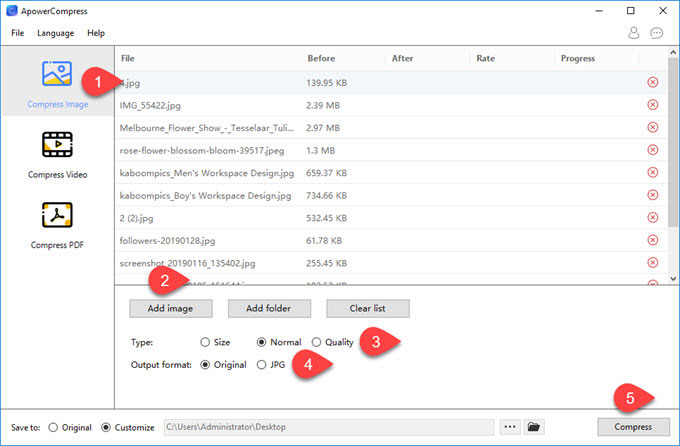Browse for save path with ellipsis button

[510, 427]
